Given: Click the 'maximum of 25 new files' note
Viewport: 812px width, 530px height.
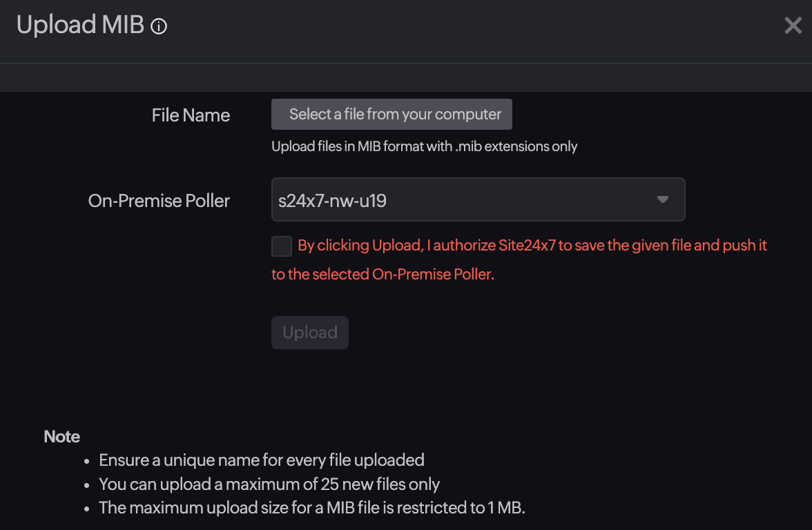Looking at the screenshot, I should (269, 484).
